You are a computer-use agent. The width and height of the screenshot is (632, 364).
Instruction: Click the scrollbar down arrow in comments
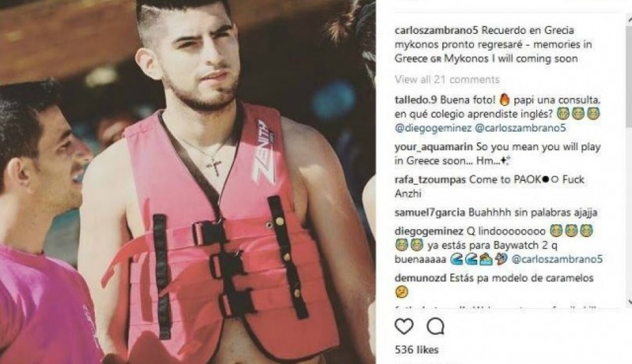click(629, 302)
